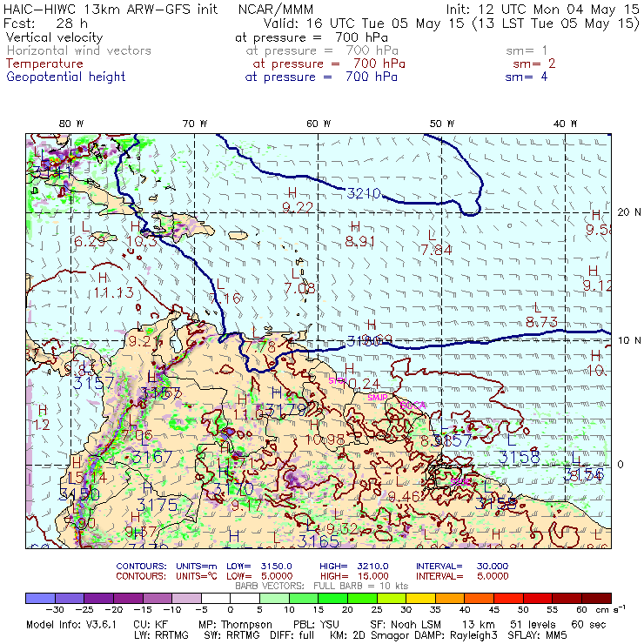Click the red '11.13' temperature high value
The width and height of the screenshot is (644, 644).
pyautogui.click(x=114, y=292)
